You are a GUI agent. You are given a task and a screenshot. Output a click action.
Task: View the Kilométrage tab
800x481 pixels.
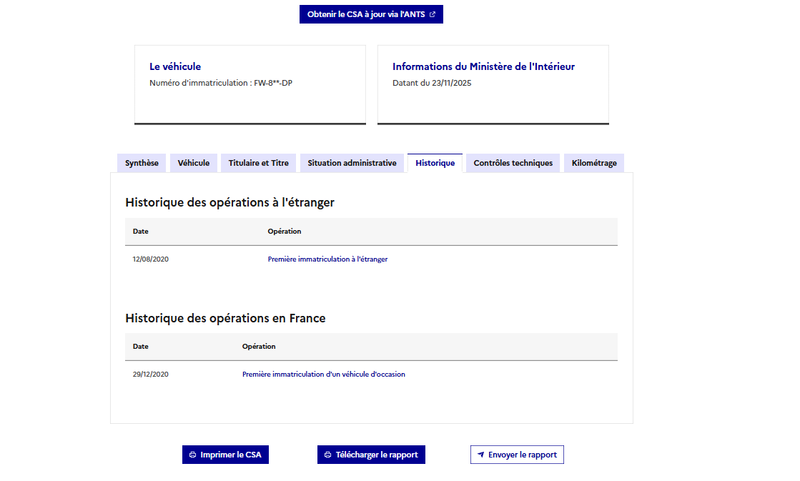click(x=594, y=163)
